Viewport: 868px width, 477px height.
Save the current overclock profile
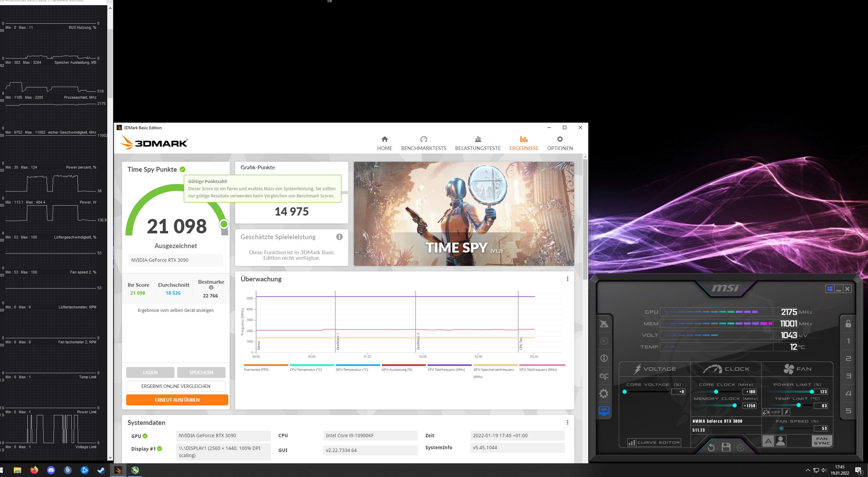point(726,447)
